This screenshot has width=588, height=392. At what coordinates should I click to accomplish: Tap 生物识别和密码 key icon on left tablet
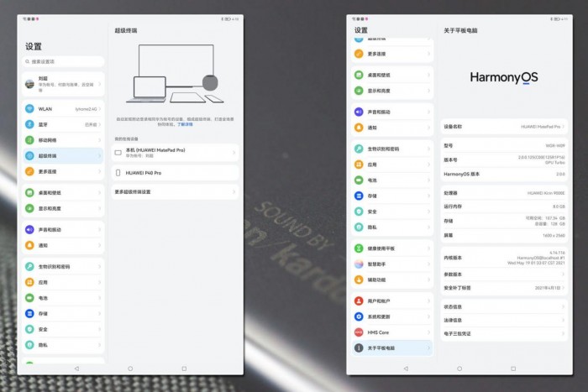(29, 266)
